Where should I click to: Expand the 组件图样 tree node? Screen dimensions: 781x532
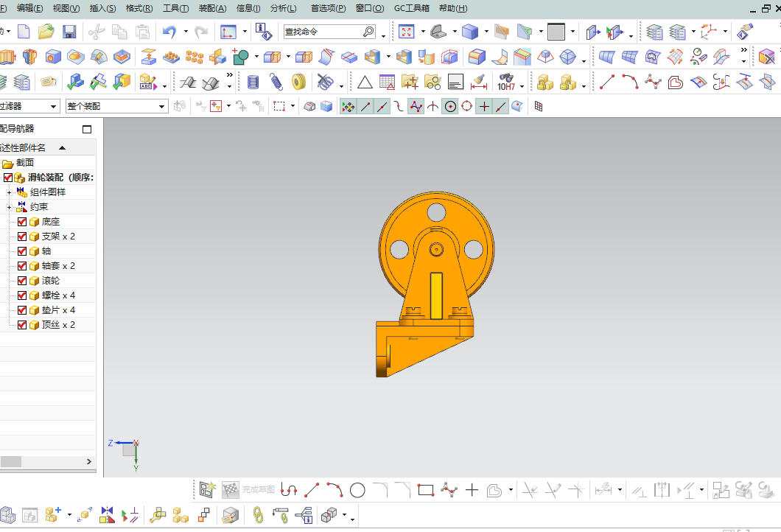click(9, 192)
